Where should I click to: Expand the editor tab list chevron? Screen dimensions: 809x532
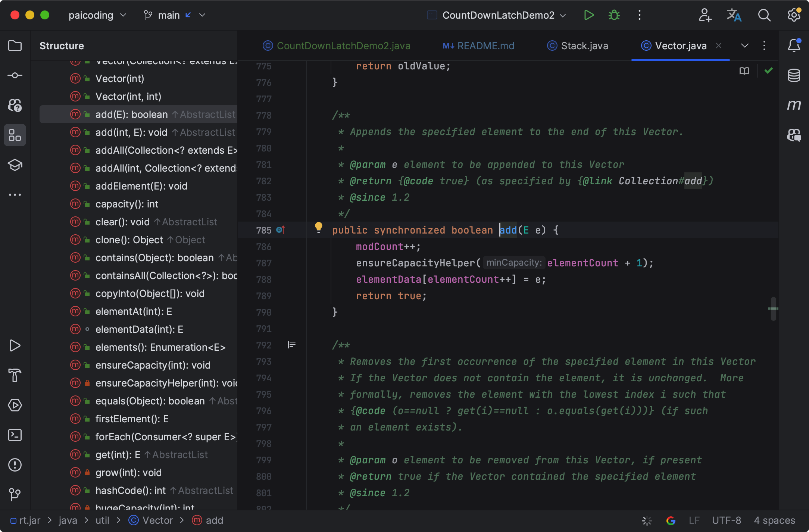pos(744,46)
